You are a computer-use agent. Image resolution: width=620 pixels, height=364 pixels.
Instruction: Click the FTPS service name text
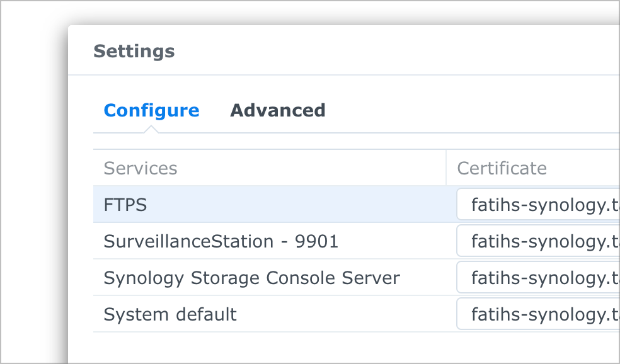(125, 204)
